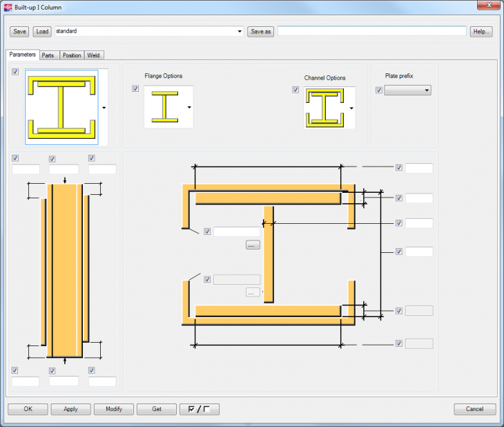Click the Built-up I Column title bar icon
Viewport: 504px width, 427px height.
click(8, 6)
